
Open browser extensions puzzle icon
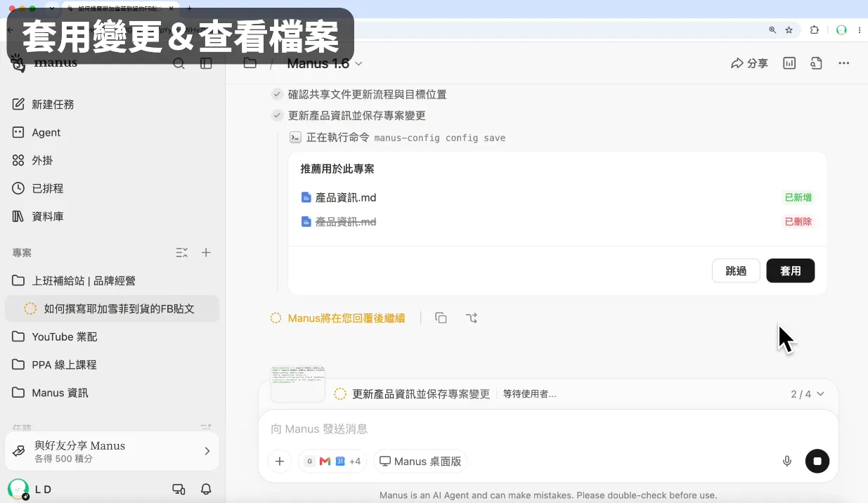click(815, 30)
